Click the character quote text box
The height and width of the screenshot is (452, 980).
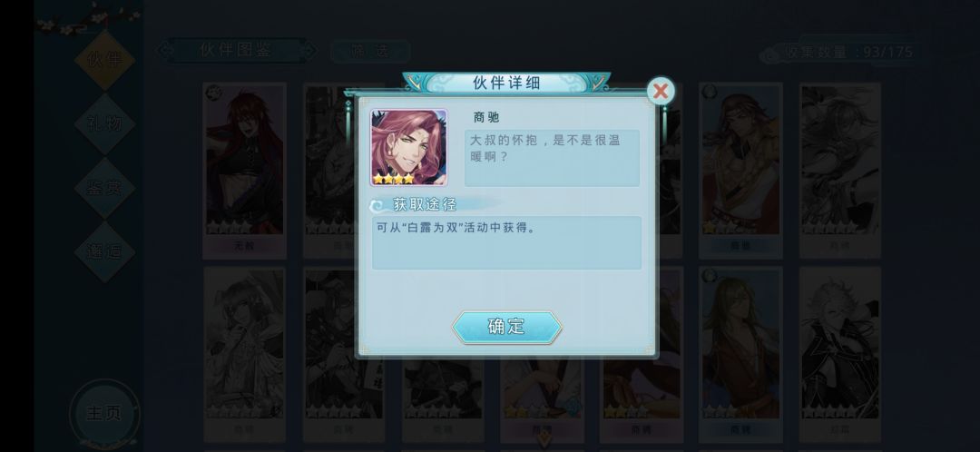point(552,158)
